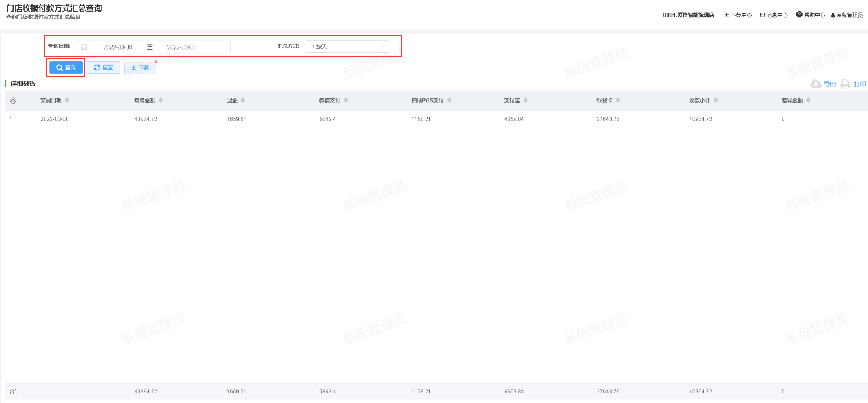
Task: Click the 下载 download button
Action: coord(140,68)
